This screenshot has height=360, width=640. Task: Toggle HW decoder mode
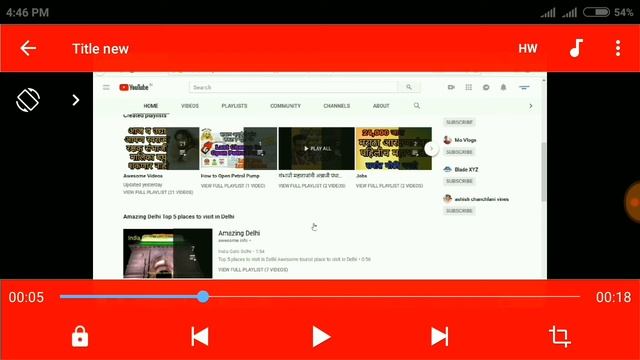[x=527, y=49]
